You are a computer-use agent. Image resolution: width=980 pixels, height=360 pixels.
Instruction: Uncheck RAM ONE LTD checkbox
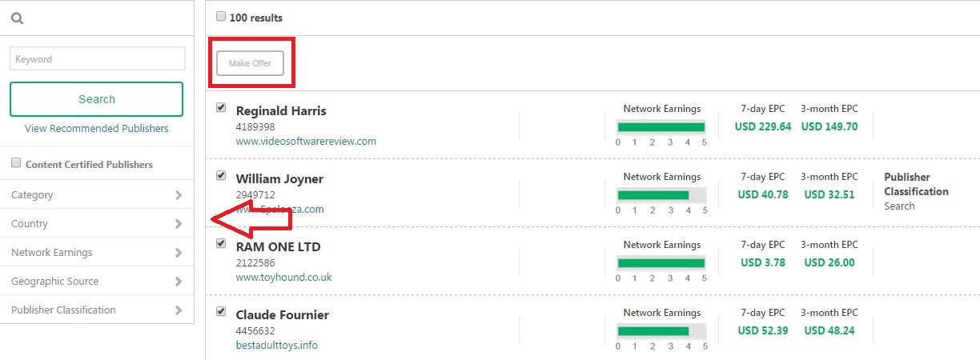(221, 243)
